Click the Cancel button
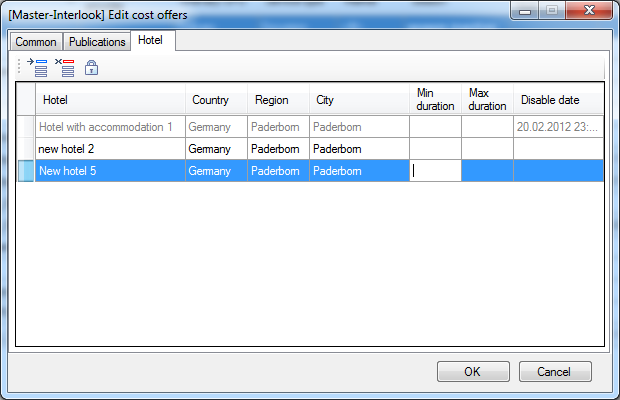Image resolution: width=620 pixels, height=400 pixels. [x=553, y=371]
